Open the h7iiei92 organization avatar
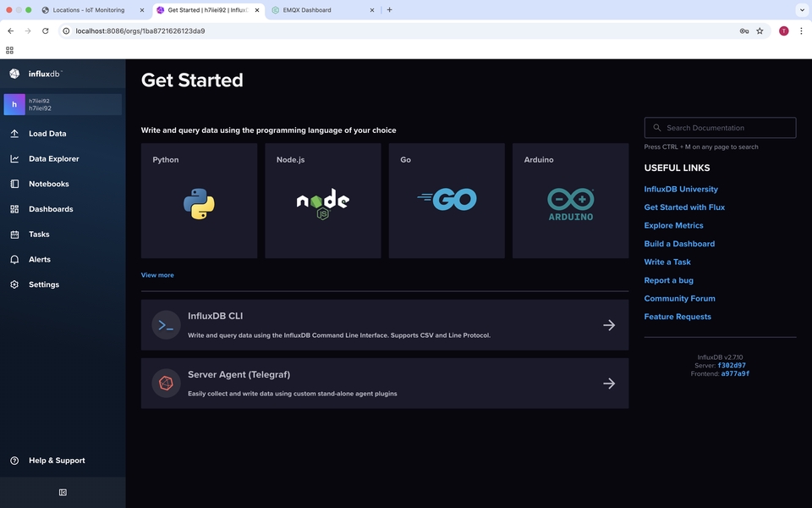This screenshot has height=508, width=812. [14, 104]
